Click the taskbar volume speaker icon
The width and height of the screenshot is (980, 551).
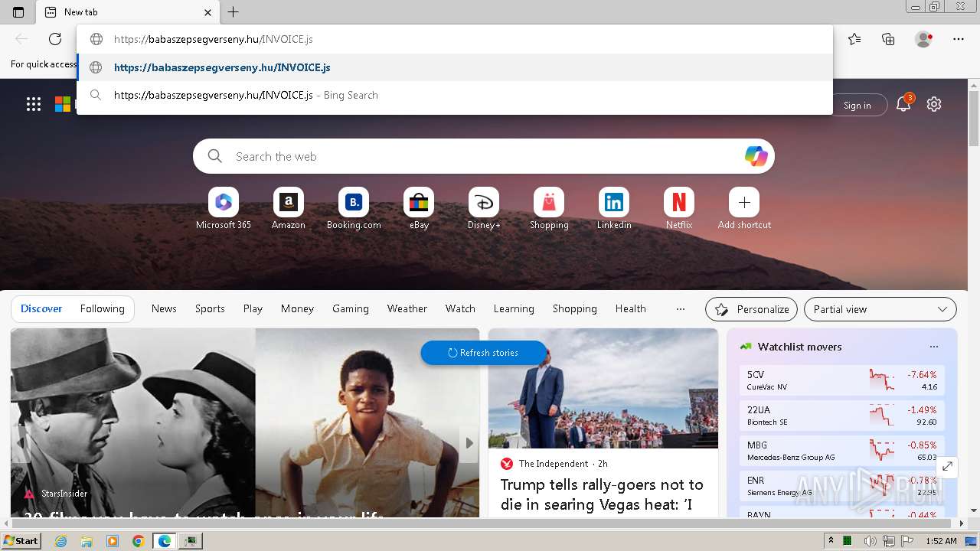(x=870, y=541)
